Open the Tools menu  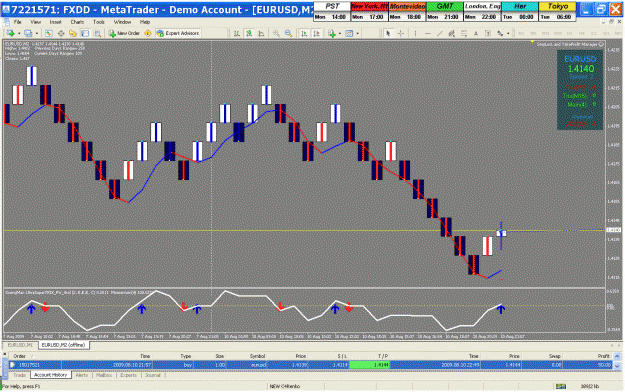(99, 22)
